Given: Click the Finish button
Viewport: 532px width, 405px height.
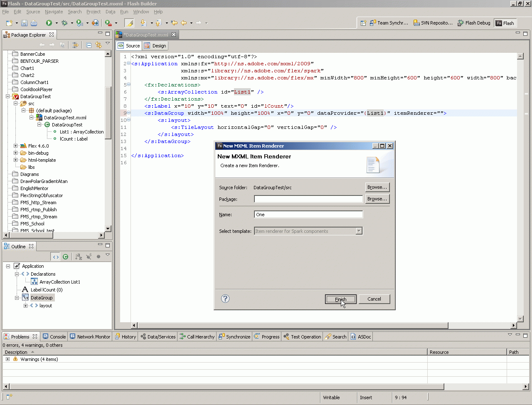Looking at the screenshot, I should [340, 299].
